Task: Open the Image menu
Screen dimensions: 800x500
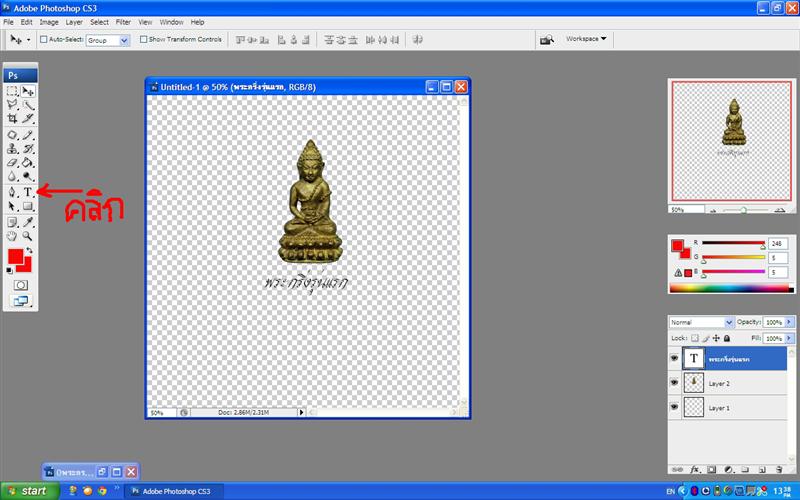Action: 48,21
